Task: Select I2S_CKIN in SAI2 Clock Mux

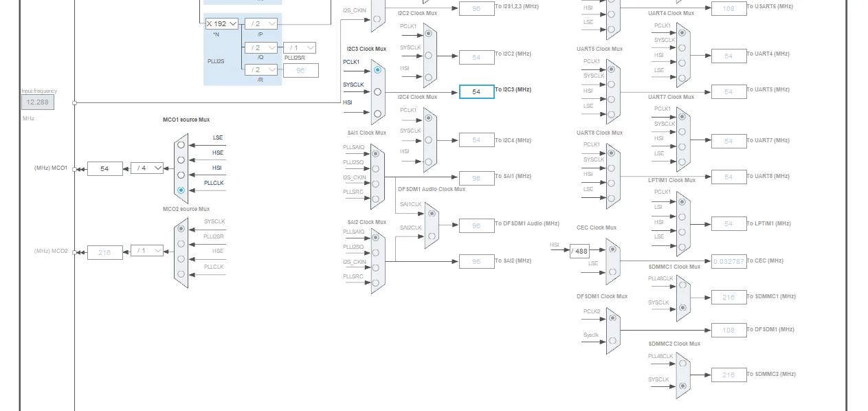Action: 376,269
